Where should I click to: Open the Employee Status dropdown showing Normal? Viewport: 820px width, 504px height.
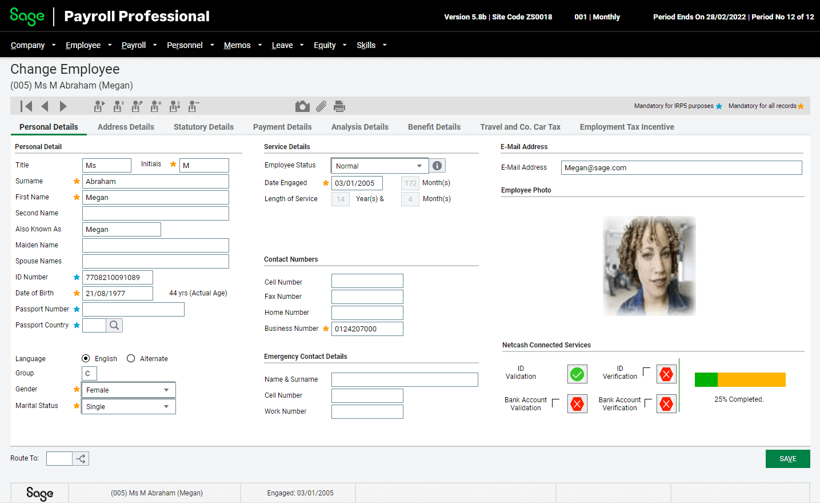379,166
